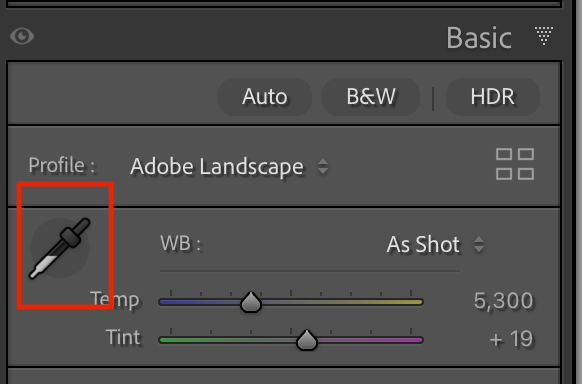Click the Profile label
582x384 pixels.
pos(62,165)
